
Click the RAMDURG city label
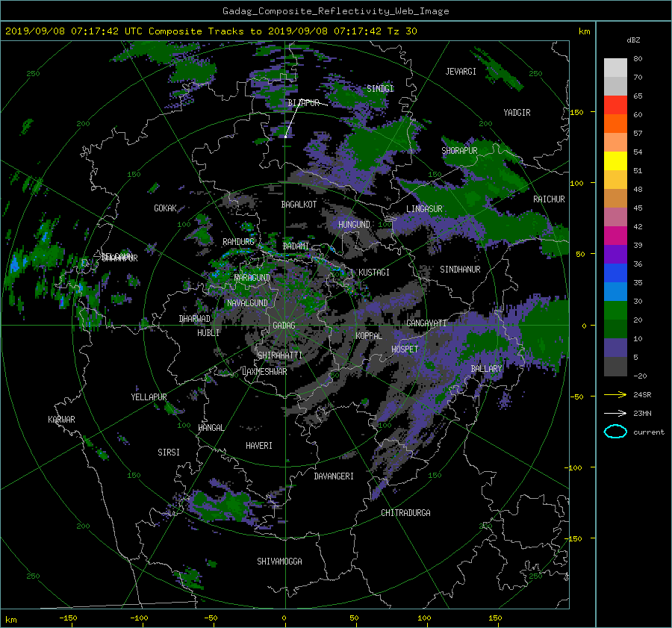coord(238,242)
